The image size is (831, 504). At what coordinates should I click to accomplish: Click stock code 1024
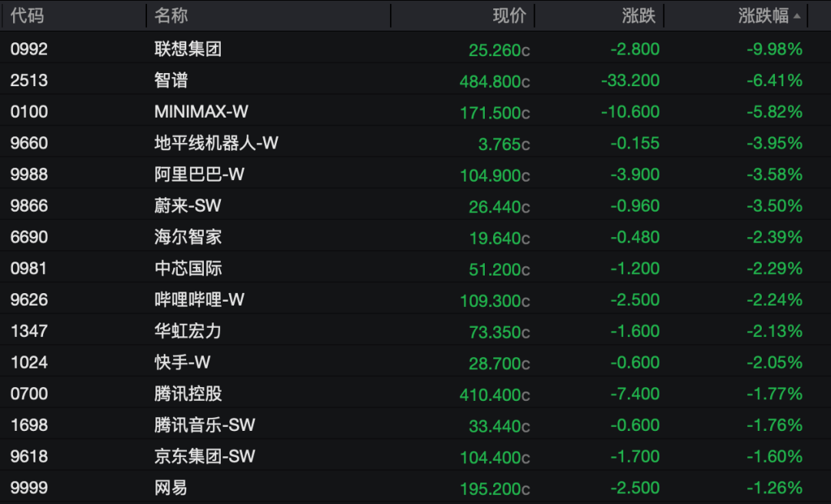coord(29,362)
